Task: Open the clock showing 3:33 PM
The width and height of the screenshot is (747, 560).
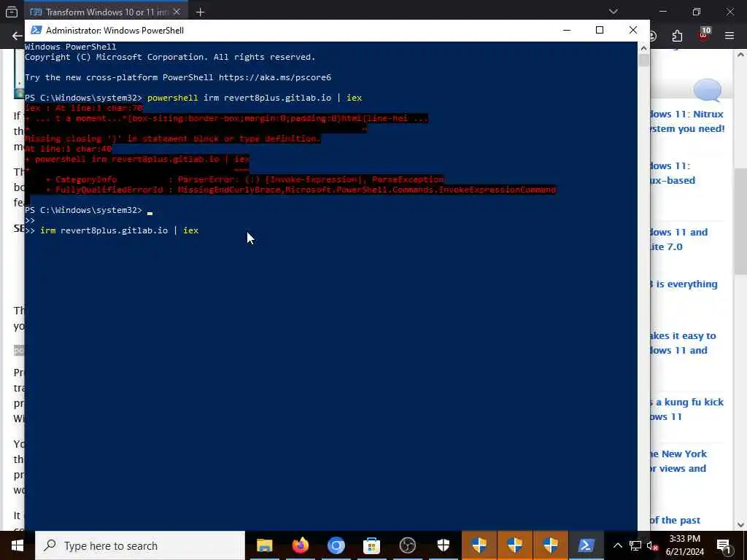Action: coord(686,545)
